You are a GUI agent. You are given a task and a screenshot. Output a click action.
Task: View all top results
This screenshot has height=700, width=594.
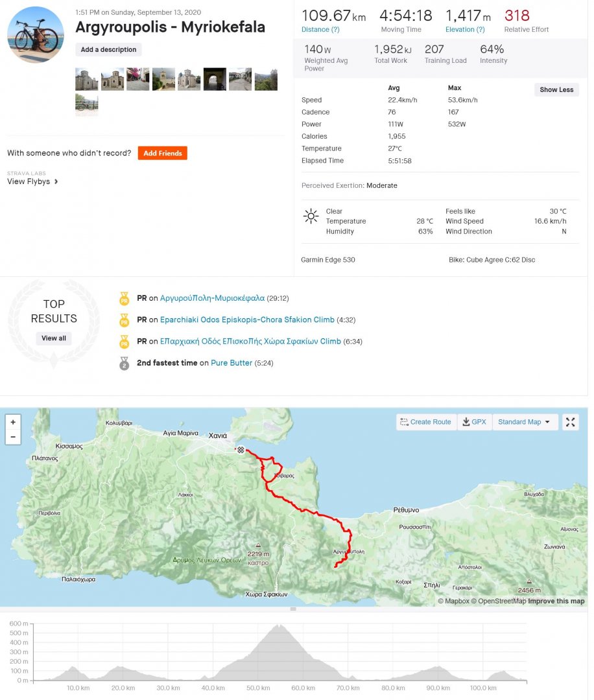(x=54, y=338)
